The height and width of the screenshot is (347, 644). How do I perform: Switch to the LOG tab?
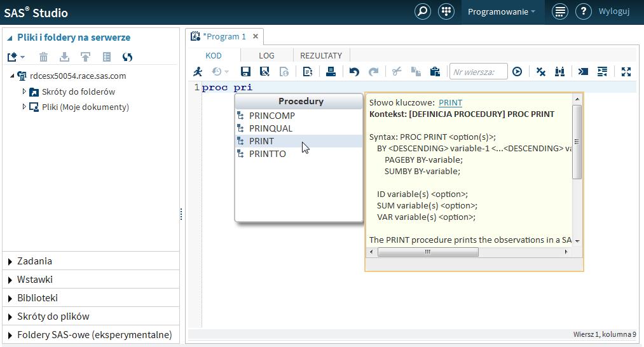point(266,55)
